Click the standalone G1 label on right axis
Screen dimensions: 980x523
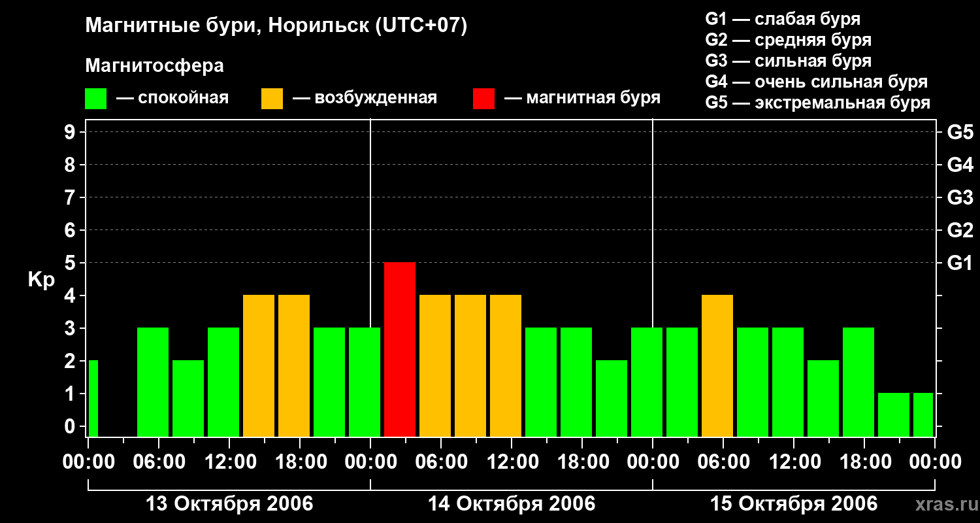click(x=960, y=263)
